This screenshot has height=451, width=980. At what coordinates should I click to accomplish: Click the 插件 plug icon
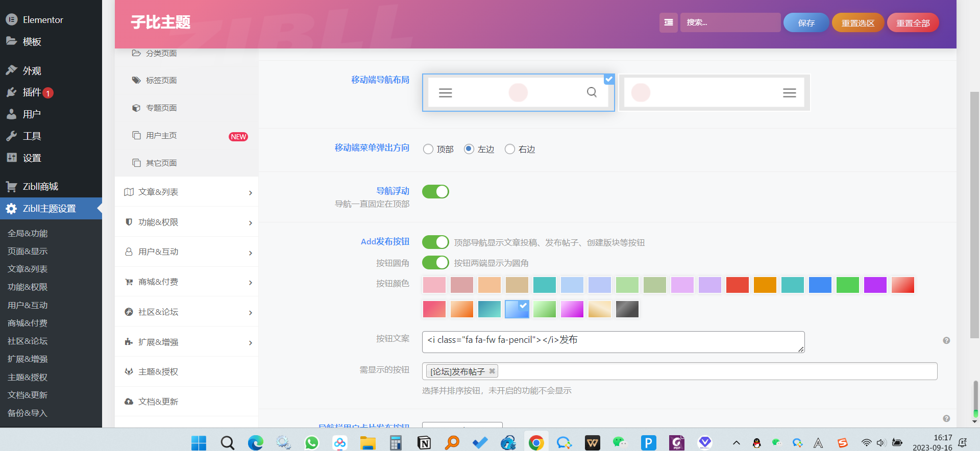(x=12, y=92)
